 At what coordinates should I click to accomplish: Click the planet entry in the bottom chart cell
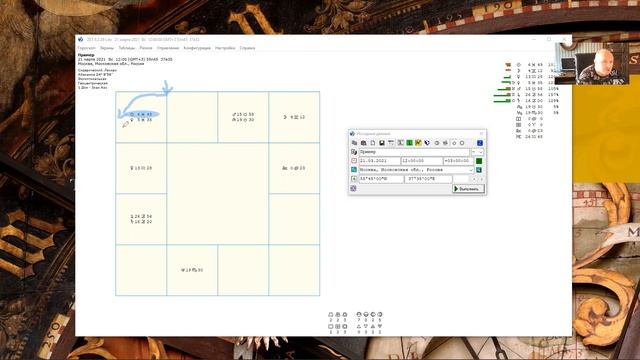(x=192, y=270)
